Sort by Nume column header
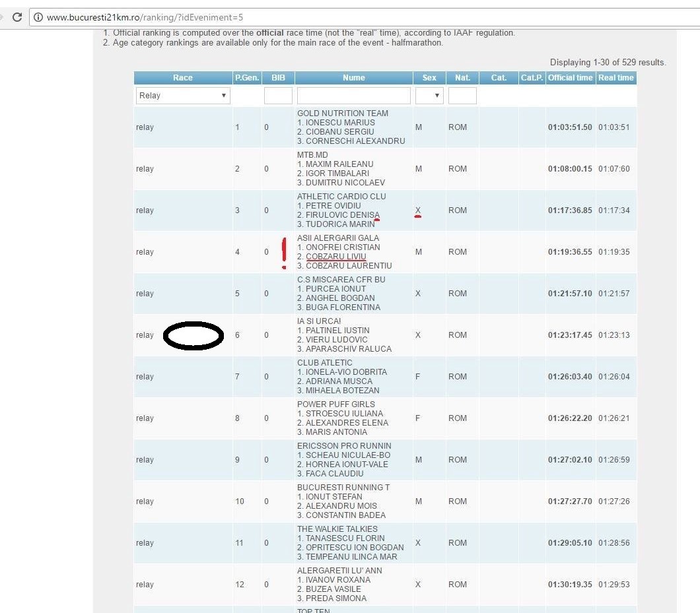The image size is (700, 613). pyautogui.click(x=353, y=78)
